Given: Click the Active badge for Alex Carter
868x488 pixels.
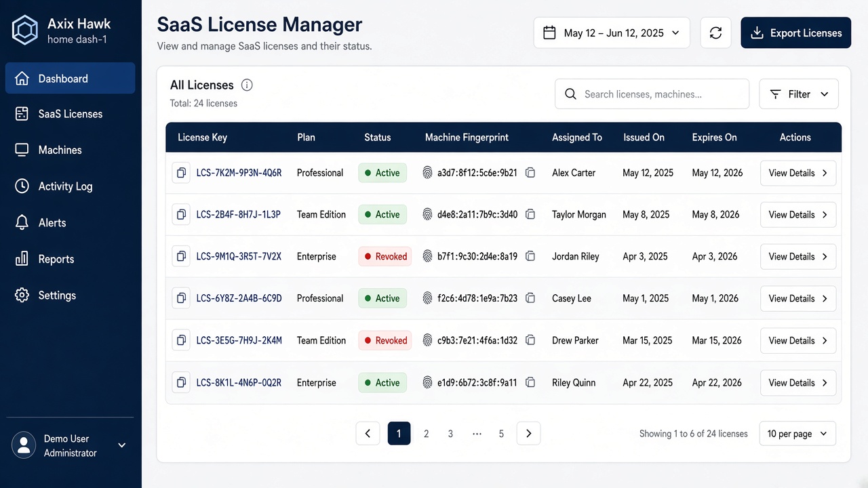Looking at the screenshot, I should (382, 173).
